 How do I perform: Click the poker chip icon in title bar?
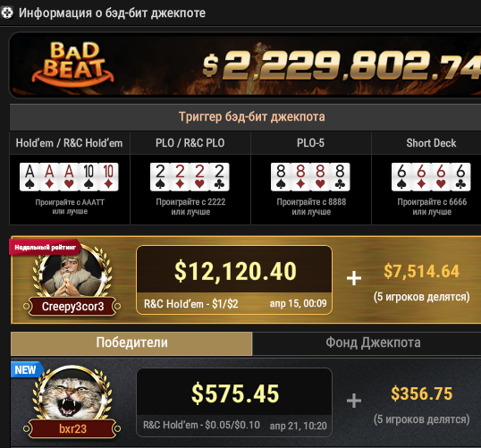click(x=7, y=13)
